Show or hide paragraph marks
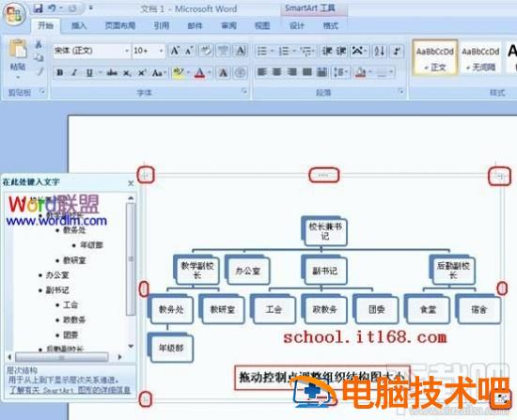517x420 pixels. pos(397,51)
